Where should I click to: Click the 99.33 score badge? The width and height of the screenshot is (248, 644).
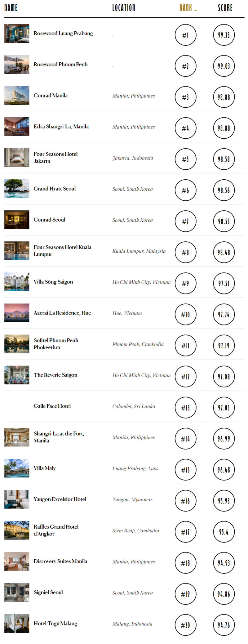(224, 35)
